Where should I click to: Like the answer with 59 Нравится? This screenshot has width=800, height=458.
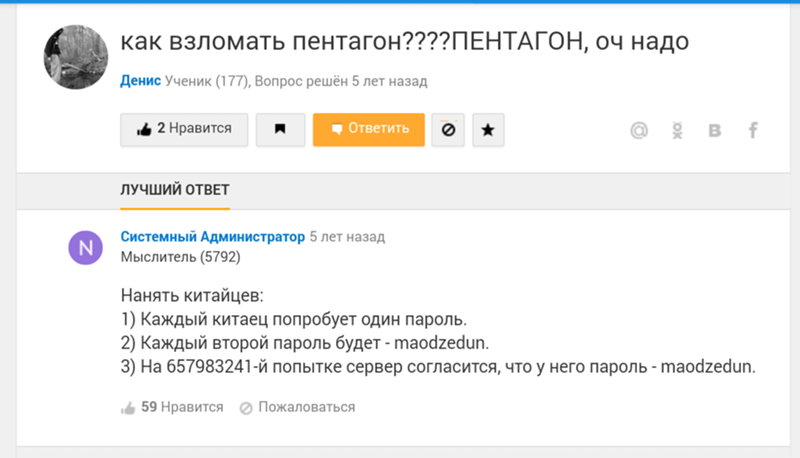(x=172, y=407)
